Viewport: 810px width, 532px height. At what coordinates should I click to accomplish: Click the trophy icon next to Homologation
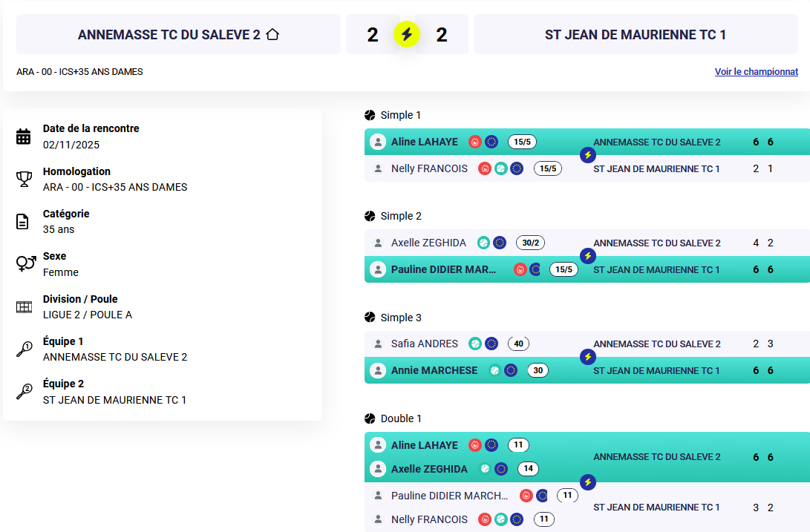[x=24, y=179]
